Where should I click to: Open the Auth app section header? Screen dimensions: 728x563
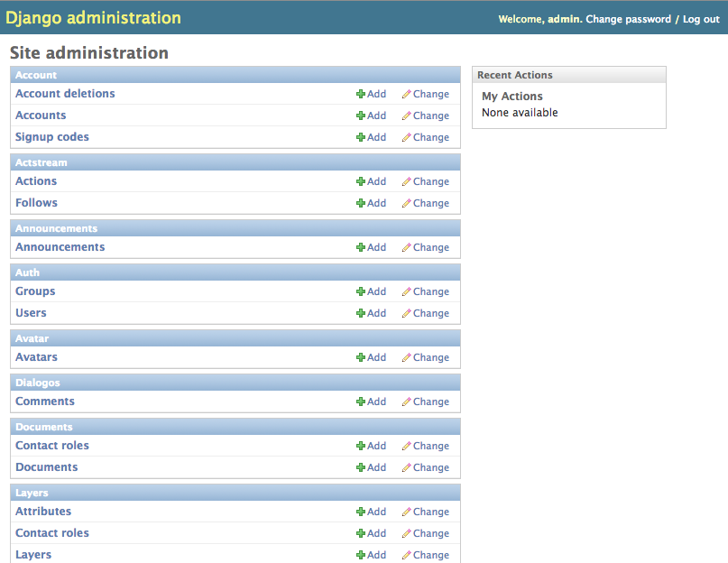[x=27, y=272]
